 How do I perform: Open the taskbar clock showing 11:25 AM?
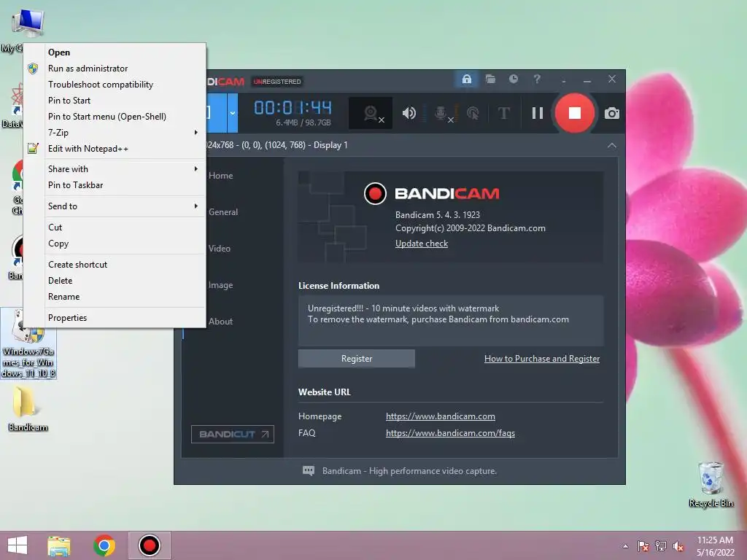(715, 546)
